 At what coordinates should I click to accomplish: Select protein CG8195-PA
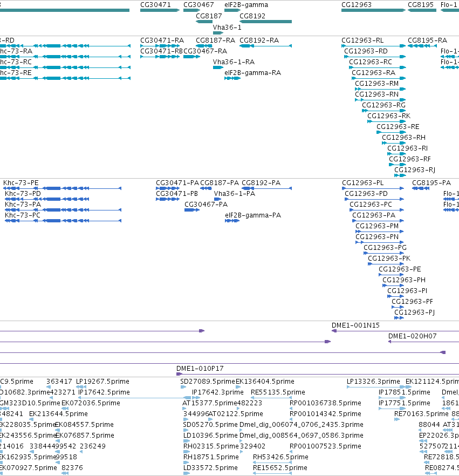pyautogui.click(x=421, y=188)
